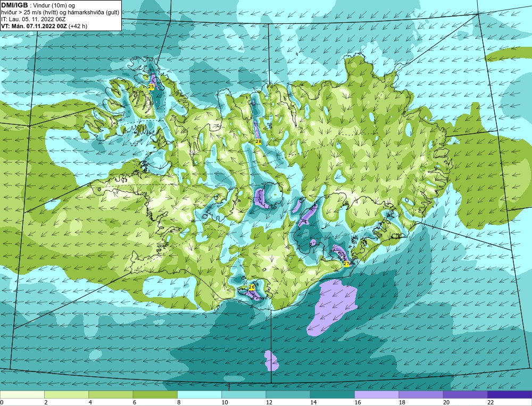
Task: Select the 6-8 m/s olive green legend swatch
Action: tap(155, 394)
